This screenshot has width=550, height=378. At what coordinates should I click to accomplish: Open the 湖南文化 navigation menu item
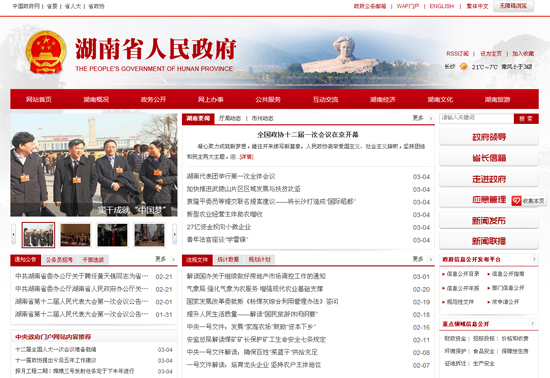click(x=440, y=99)
